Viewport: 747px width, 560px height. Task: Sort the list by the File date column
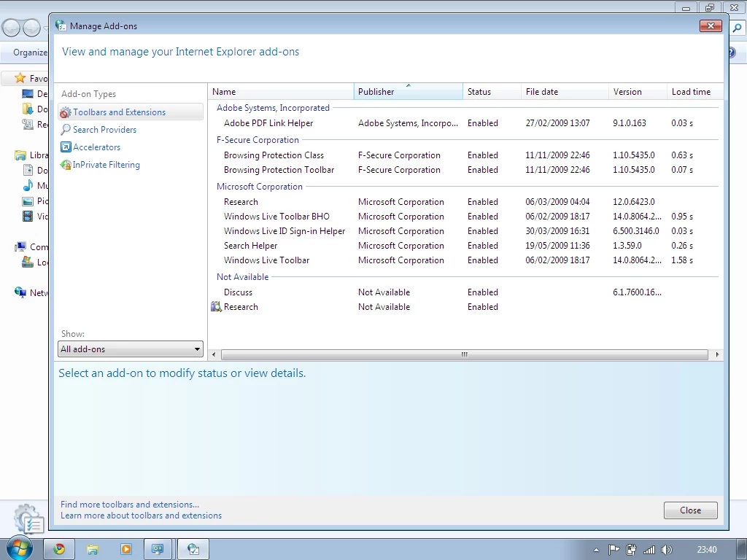click(x=565, y=91)
